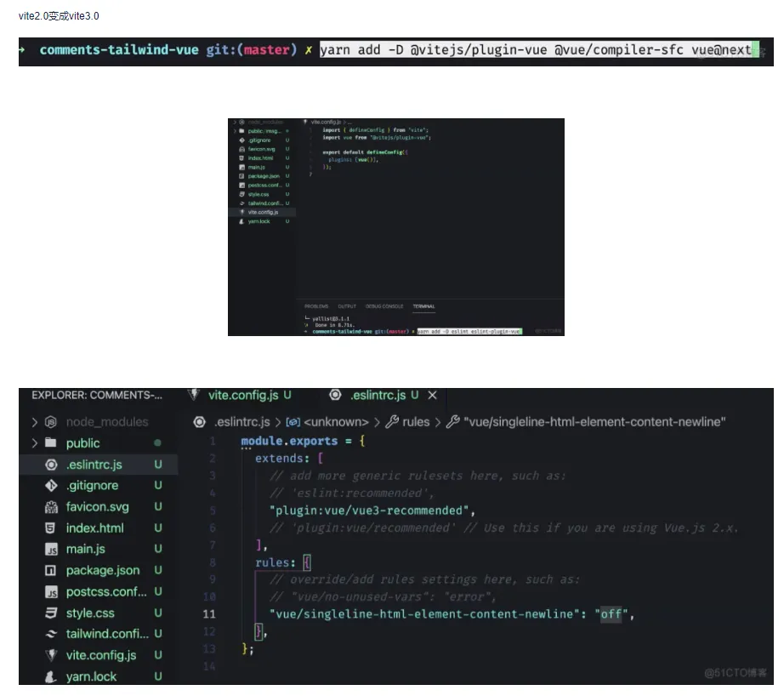Switch to the vite.config.js editor tab
Image resolution: width=784 pixels, height=696 pixels.
(243, 396)
